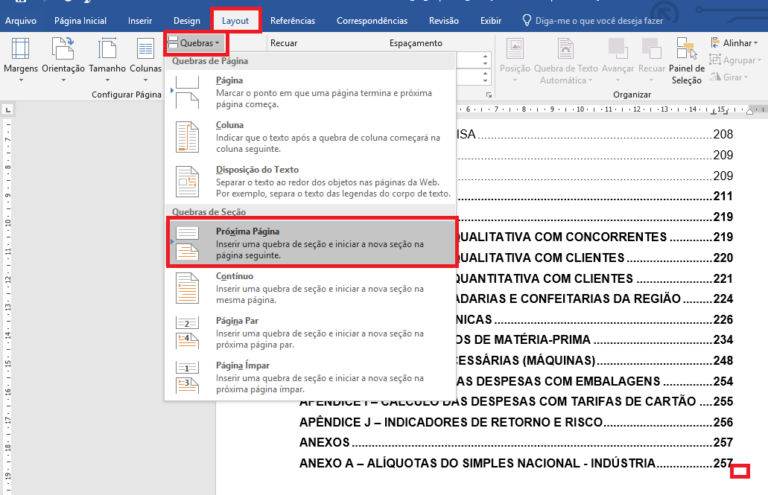Click the page 248 MÁQUINAS entry
768x495 pixels.
(595, 360)
